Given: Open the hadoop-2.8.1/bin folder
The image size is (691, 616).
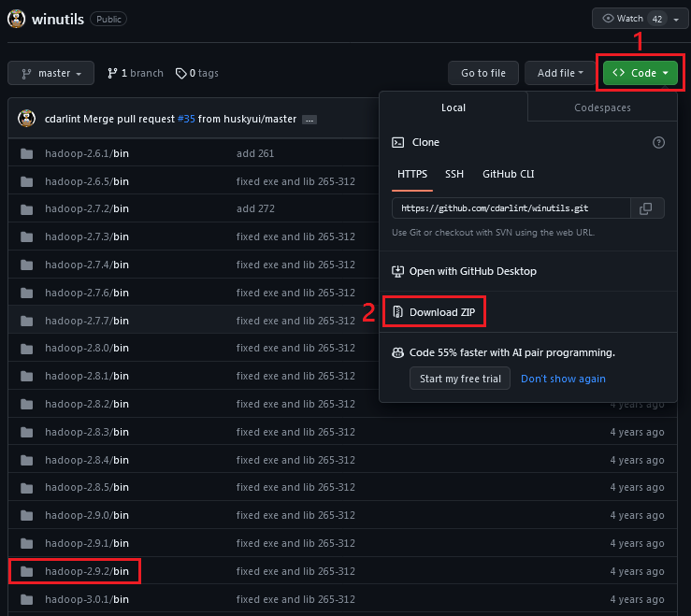Looking at the screenshot, I should click(x=87, y=376).
